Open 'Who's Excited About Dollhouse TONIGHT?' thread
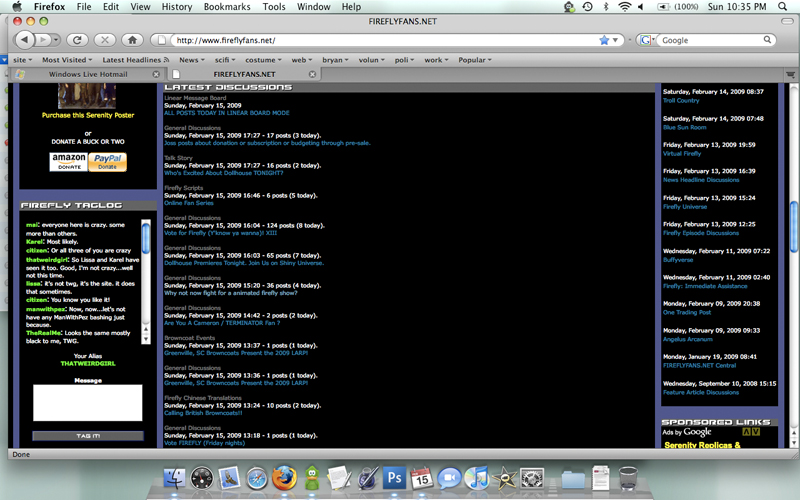Screen dimensions: 800x500 [223, 173]
